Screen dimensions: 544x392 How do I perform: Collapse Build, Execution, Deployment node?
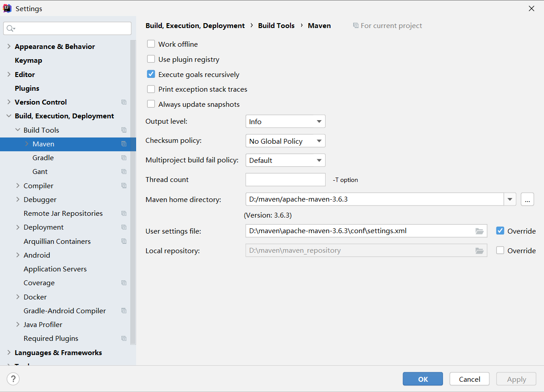tap(9, 116)
